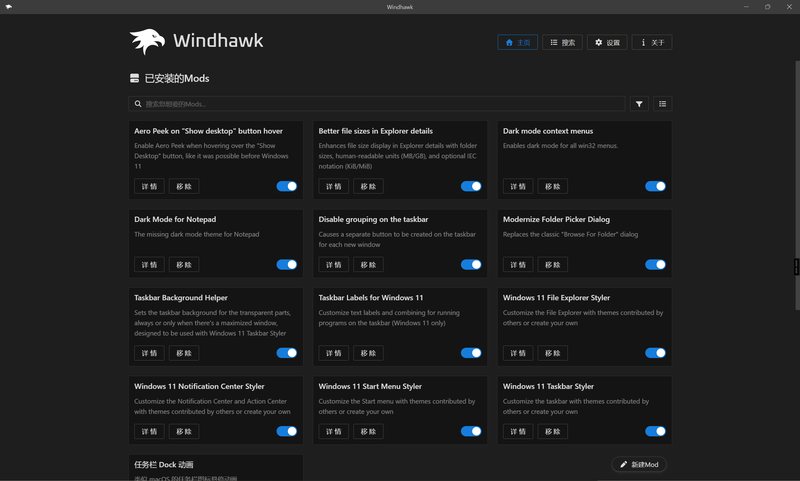Select "Modernize Folder Picker Dialog" title text
This screenshot has height=481, width=800.
tap(556, 219)
